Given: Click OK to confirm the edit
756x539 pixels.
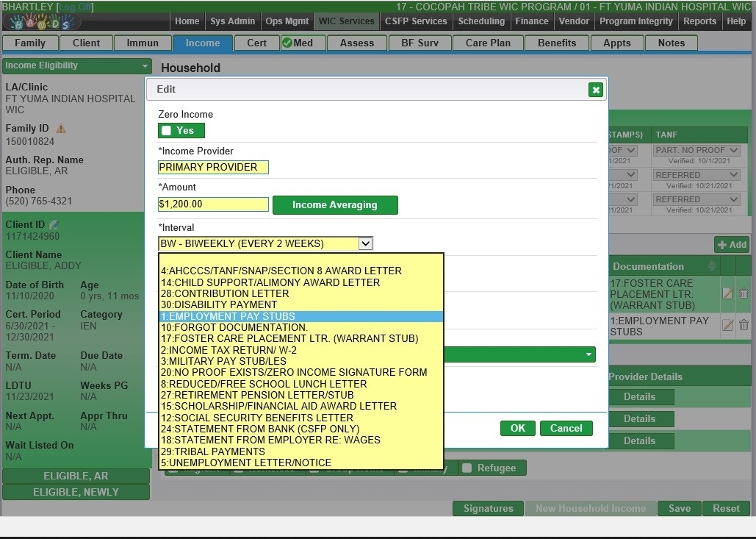Looking at the screenshot, I should [x=518, y=428].
